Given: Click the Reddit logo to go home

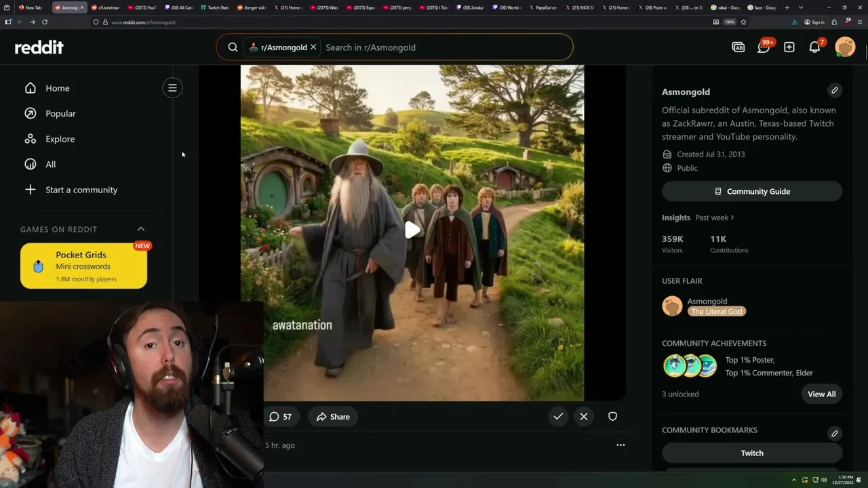Looking at the screenshot, I should point(39,47).
